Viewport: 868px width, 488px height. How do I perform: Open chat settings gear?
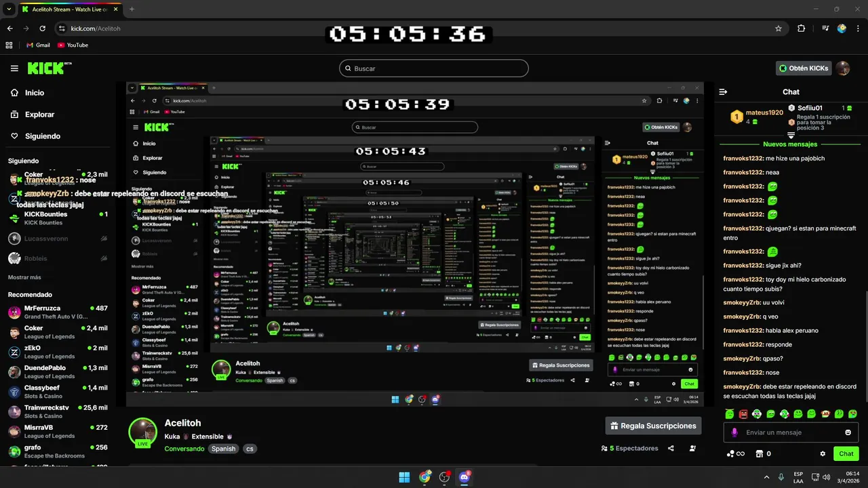click(x=823, y=453)
